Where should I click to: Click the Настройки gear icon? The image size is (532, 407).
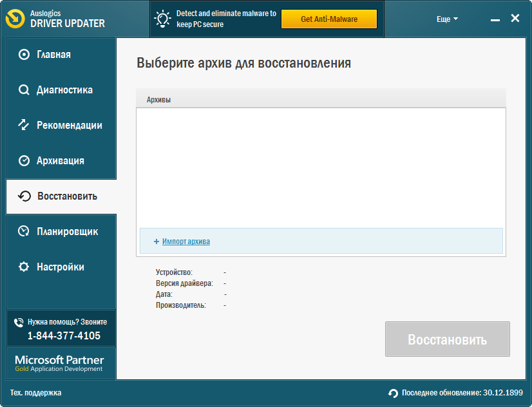[x=24, y=267]
